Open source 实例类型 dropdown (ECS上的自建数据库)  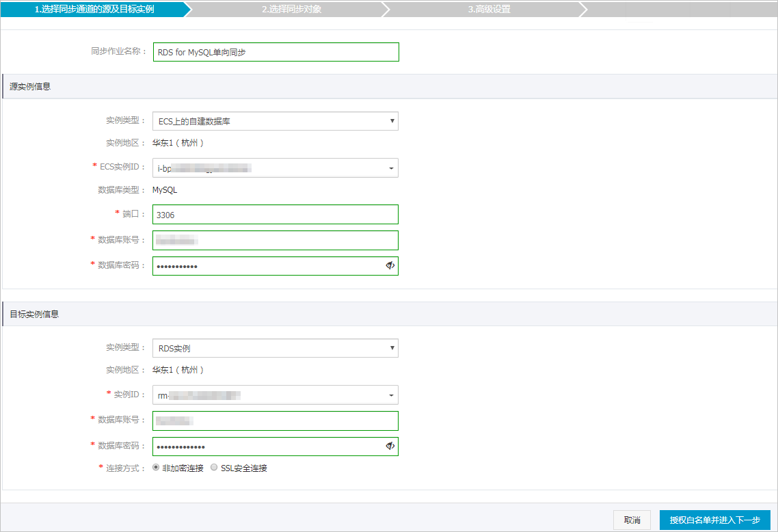tap(276, 121)
